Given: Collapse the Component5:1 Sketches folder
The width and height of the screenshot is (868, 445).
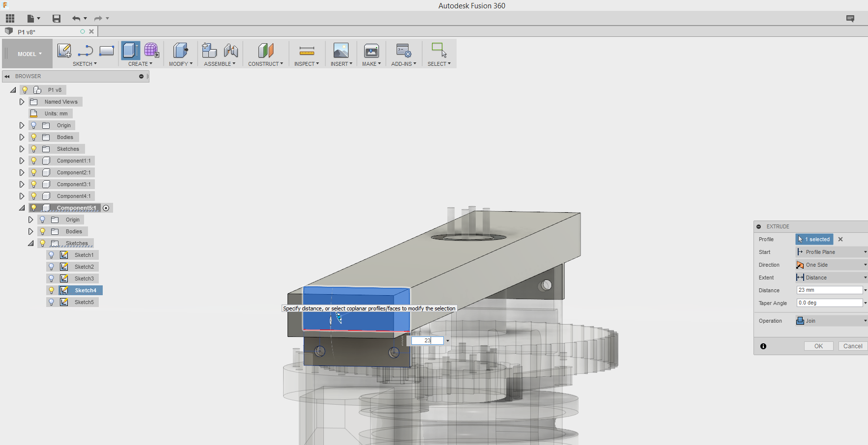Looking at the screenshot, I should pos(30,243).
